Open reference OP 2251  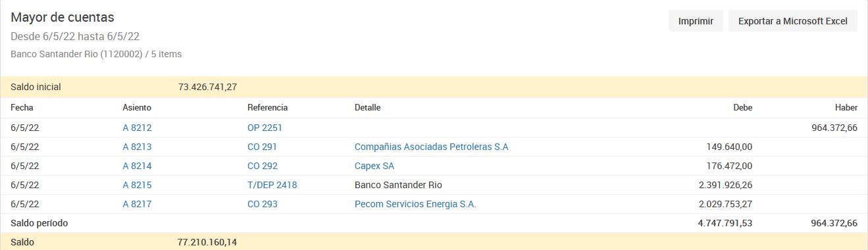pyautogui.click(x=265, y=128)
